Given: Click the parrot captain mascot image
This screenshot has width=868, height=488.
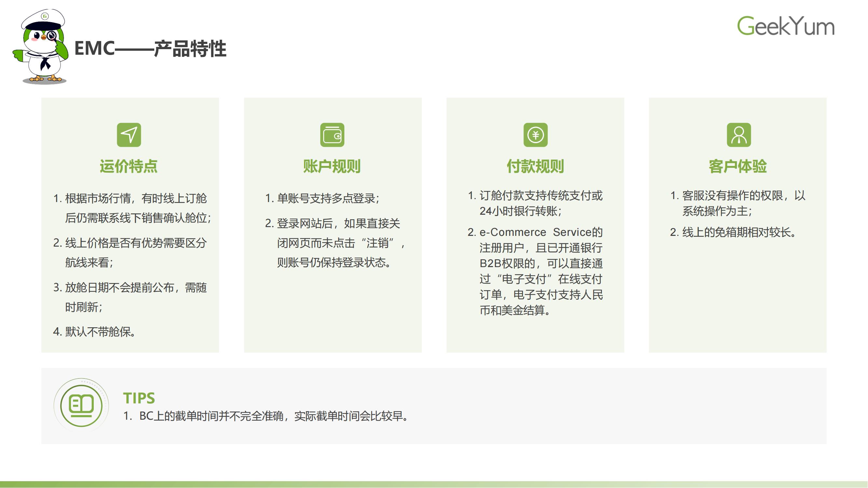Looking at the screenshot, I should (x=42, y=47).
